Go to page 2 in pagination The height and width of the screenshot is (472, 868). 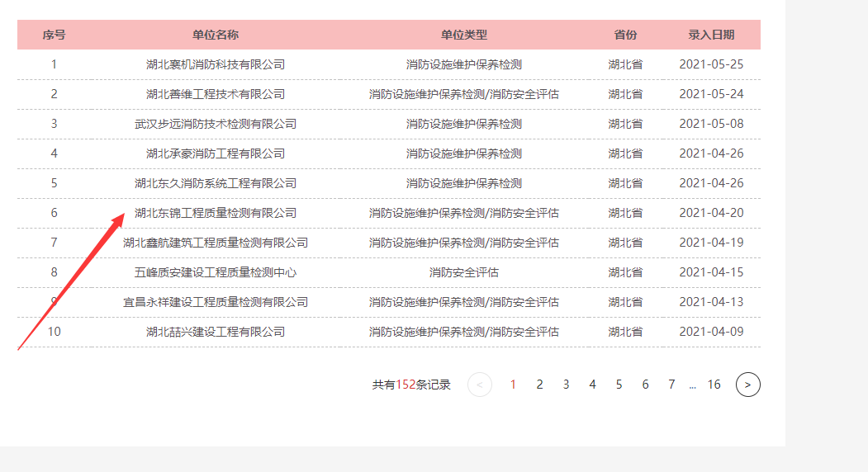tap(539, 385)
